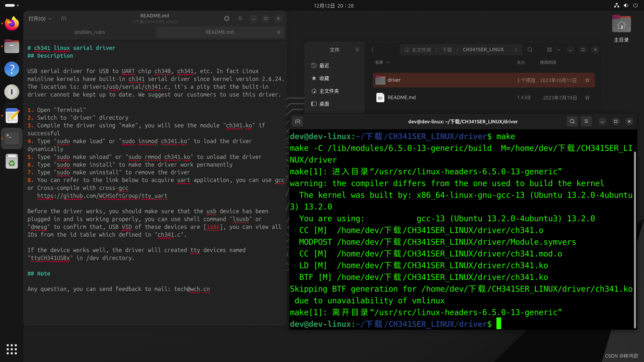Viewport: 644px width, 362px height.
Task: Close the README.md tab
Action: coord(279,32)
